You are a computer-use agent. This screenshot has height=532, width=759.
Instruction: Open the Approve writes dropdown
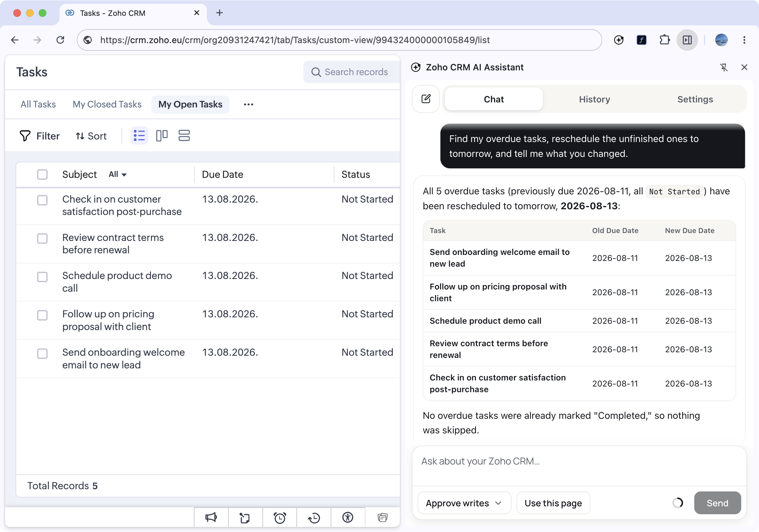464,503
